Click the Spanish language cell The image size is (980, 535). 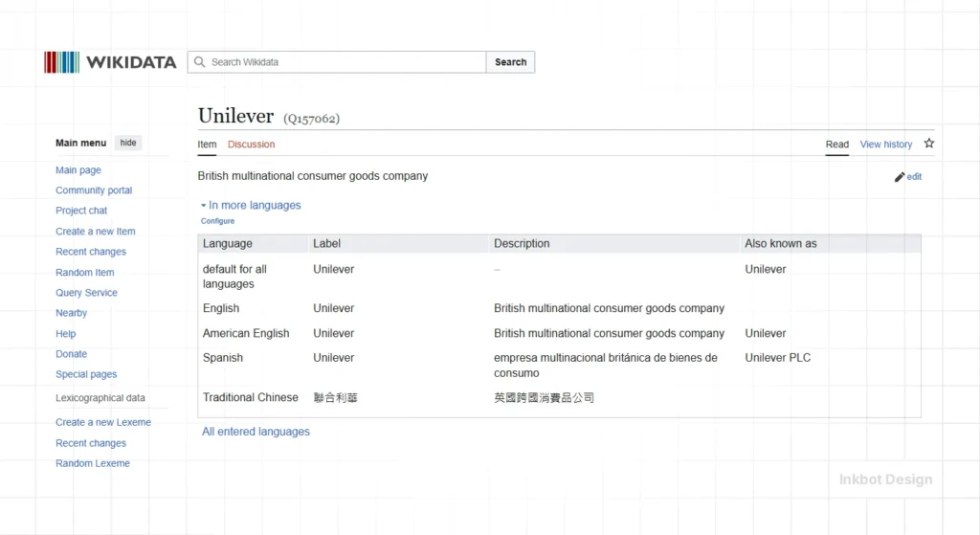click(222, 358)
